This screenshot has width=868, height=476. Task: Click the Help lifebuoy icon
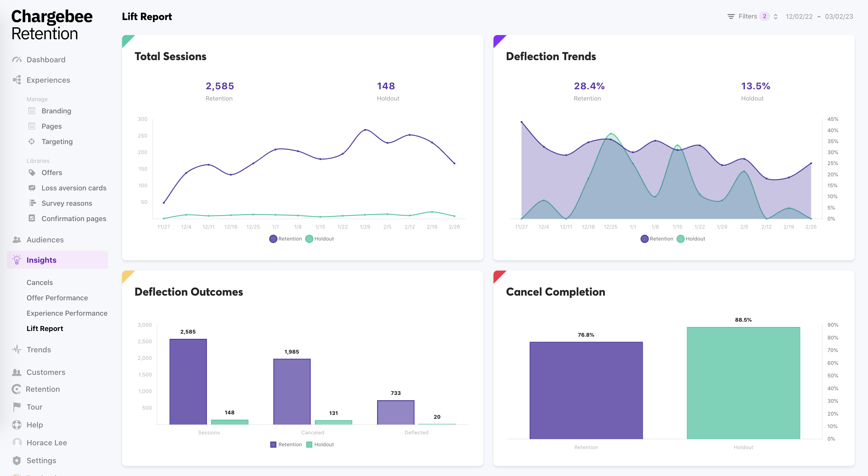[x=17, y=425]
